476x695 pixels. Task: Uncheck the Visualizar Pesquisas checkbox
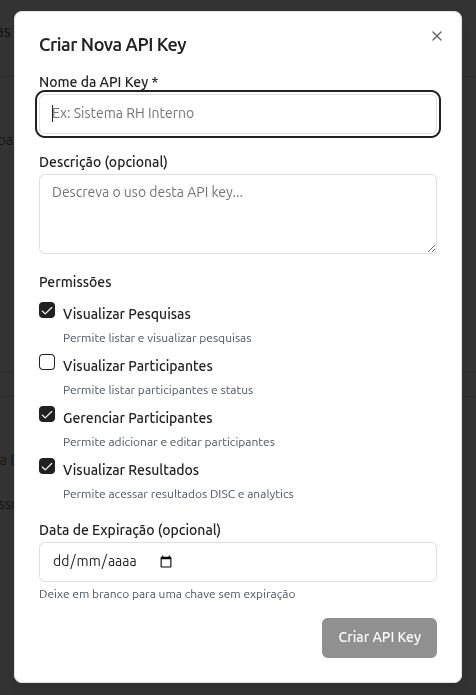point(47,310)
